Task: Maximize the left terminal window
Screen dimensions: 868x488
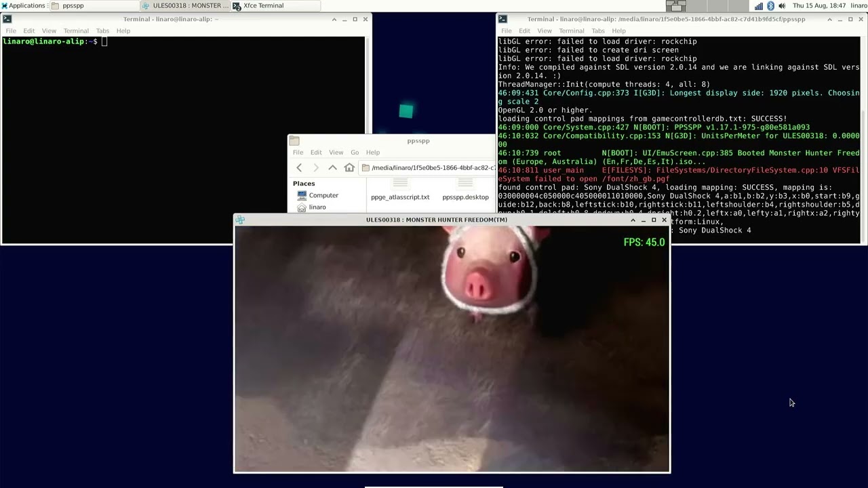Action: [355, 19]
